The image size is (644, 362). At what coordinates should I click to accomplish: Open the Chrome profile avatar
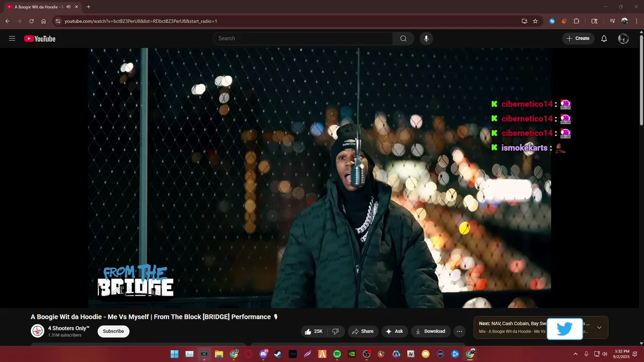pos(624,21)
